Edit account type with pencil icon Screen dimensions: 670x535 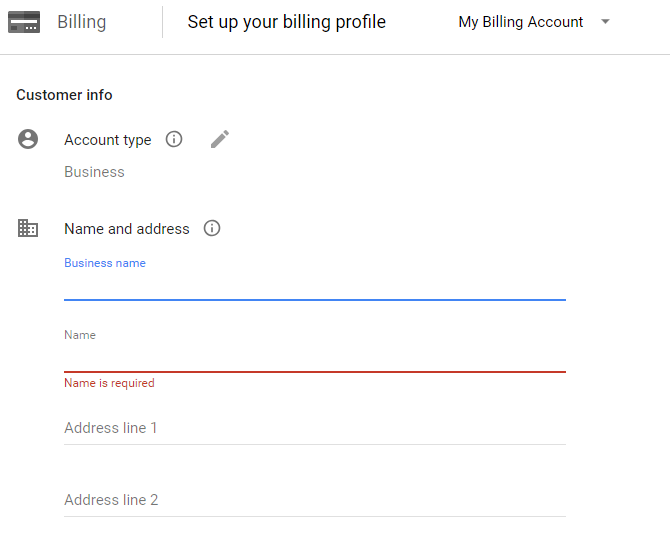click(x=220, y=139)
